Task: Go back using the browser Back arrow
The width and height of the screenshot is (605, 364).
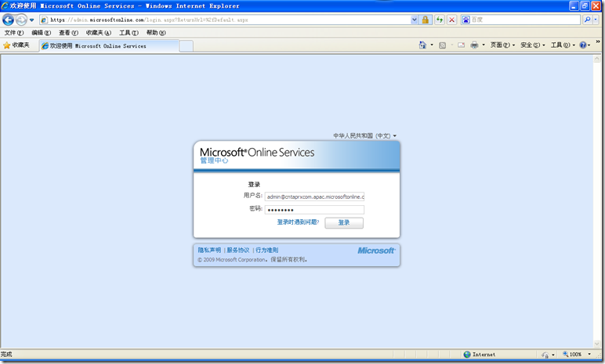Action: [8, 20]
